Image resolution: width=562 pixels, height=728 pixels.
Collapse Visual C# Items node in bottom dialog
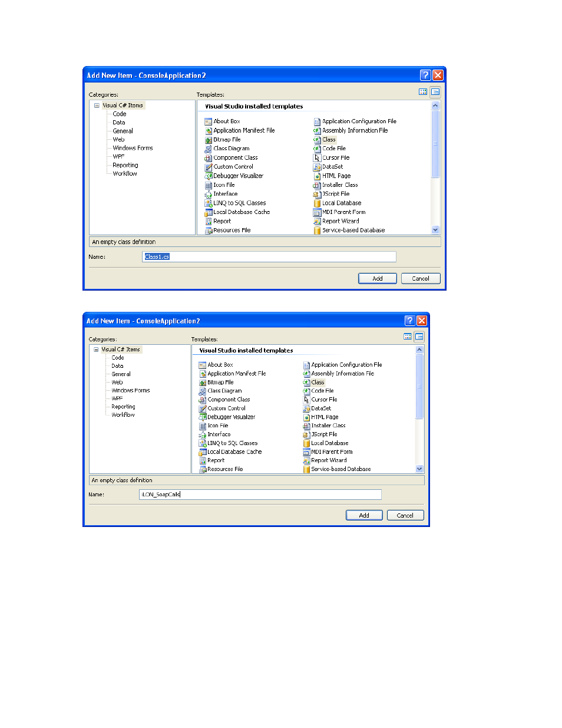click(x=96, y=350)
